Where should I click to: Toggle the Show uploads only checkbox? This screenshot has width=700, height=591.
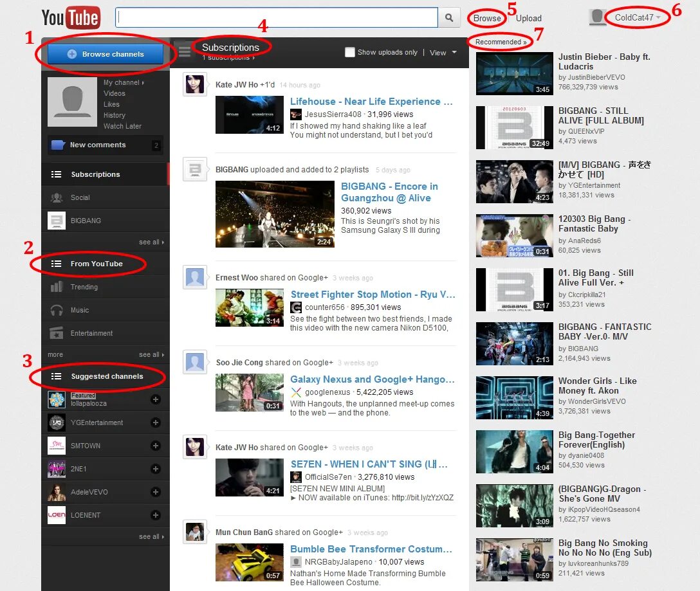point(349,52)
